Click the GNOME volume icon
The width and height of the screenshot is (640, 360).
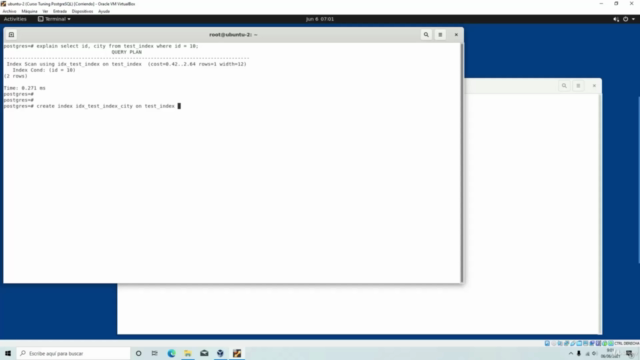(x=616, y=19)
